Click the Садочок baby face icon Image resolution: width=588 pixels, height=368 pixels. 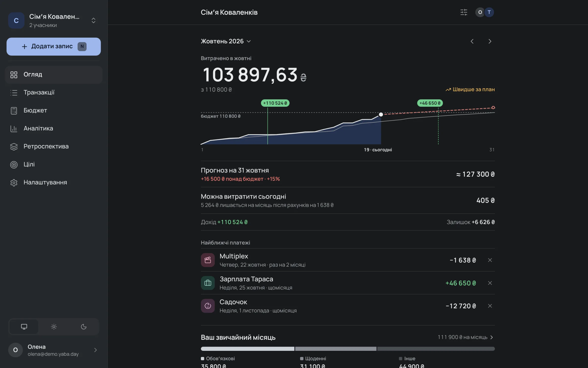pos(208,306)
